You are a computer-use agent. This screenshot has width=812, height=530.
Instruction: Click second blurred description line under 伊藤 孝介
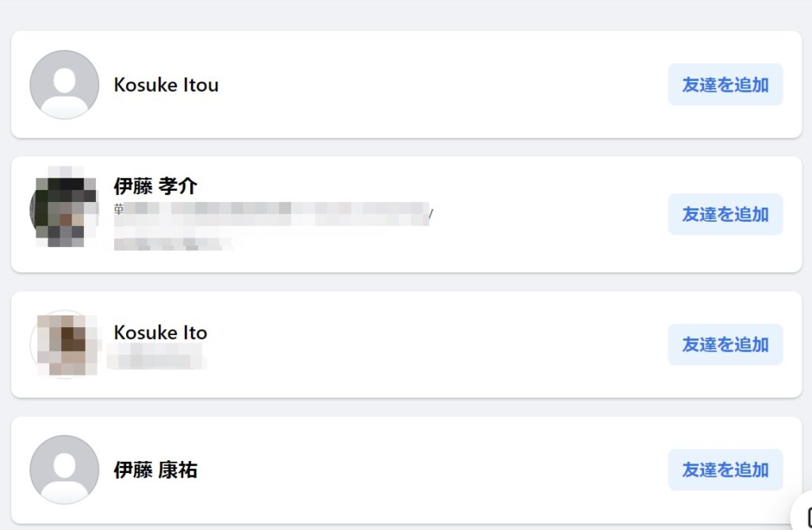(173, 243)
